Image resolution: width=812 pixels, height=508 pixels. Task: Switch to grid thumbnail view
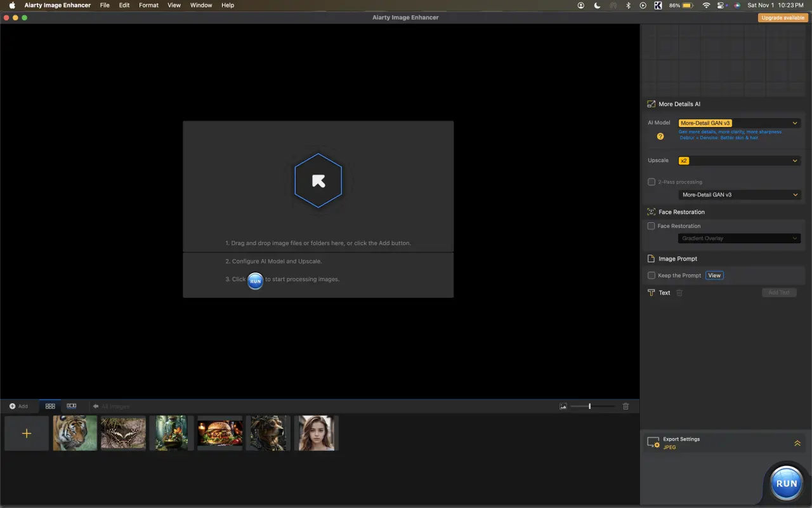pos(50,406)
